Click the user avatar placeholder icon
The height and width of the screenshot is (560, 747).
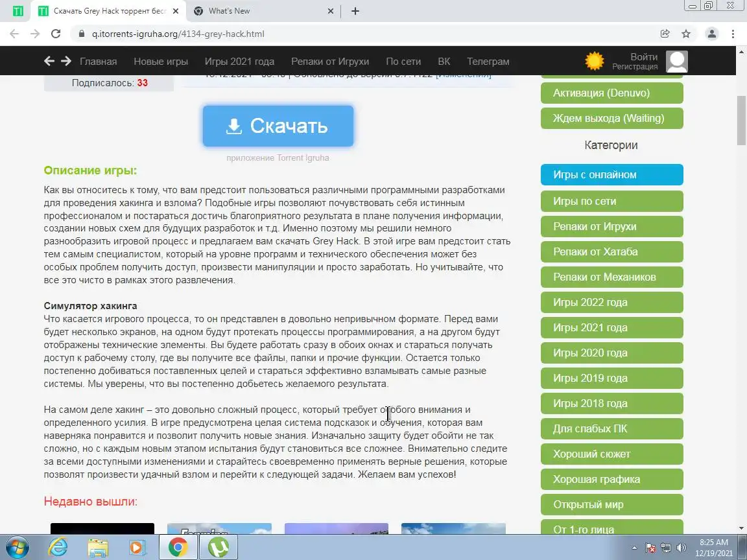click(677, 62)
